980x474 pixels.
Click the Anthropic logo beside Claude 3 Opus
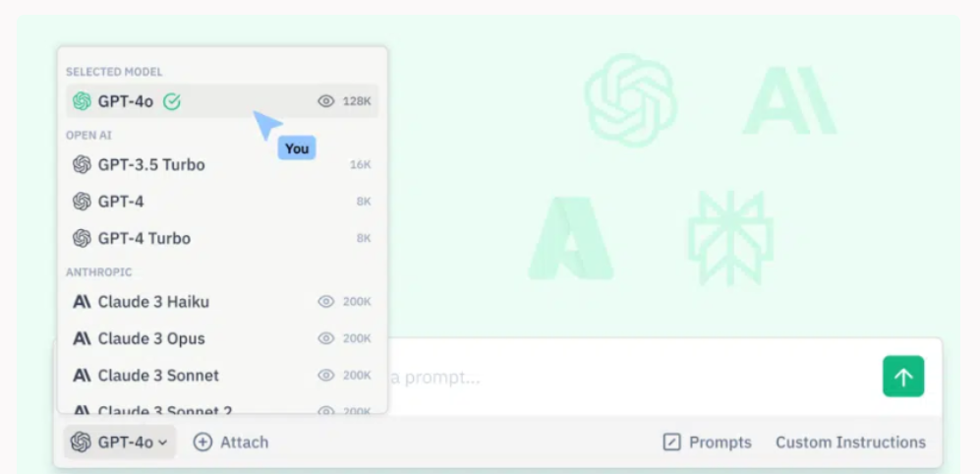click(82, 338)
